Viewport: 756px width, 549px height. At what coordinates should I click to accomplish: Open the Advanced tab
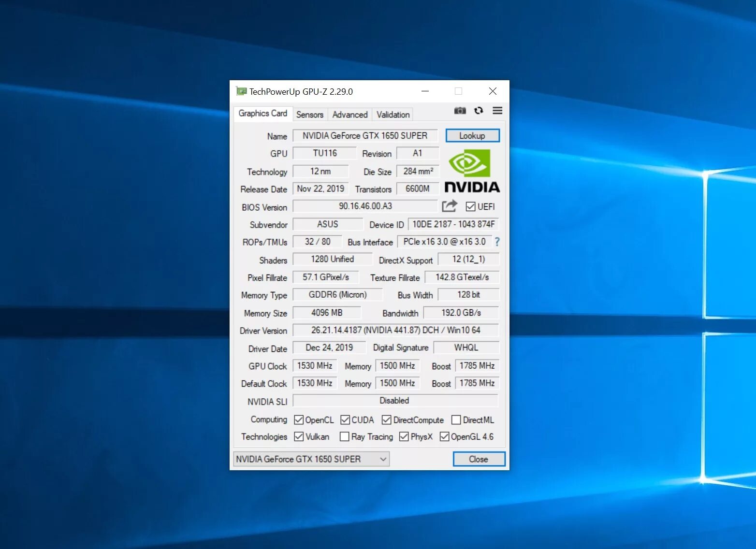tap(350, 115)
